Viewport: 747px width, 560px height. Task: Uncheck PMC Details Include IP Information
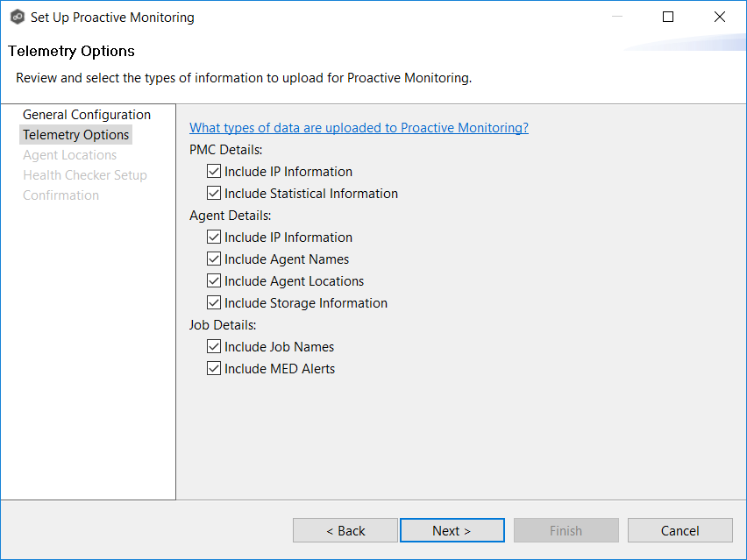point(214,172)
